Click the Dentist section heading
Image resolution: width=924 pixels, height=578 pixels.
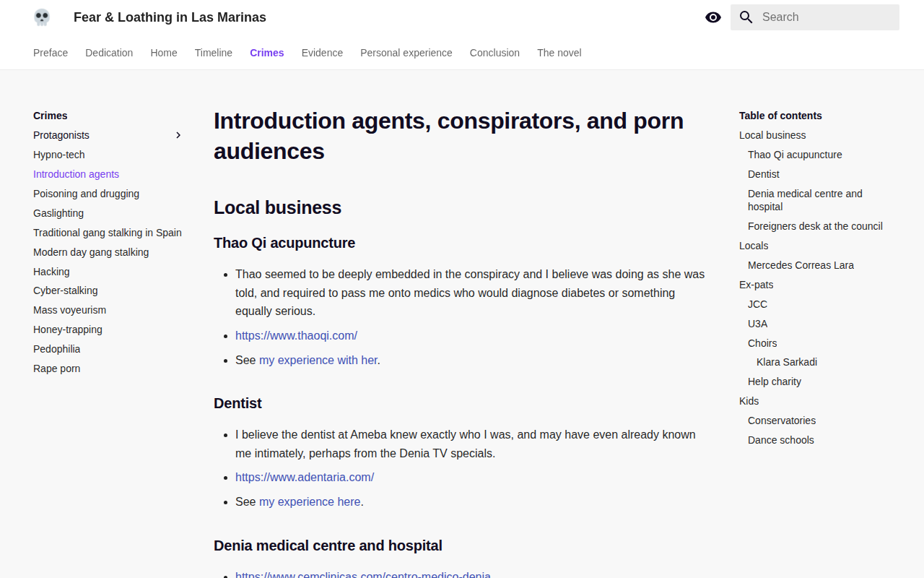point(237,403)
